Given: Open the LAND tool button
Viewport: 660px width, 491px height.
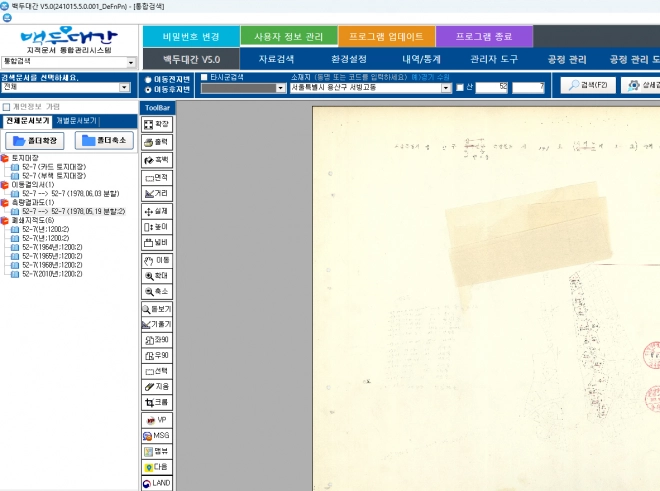Looking at the screenshot, I should [x=156, y=483].
